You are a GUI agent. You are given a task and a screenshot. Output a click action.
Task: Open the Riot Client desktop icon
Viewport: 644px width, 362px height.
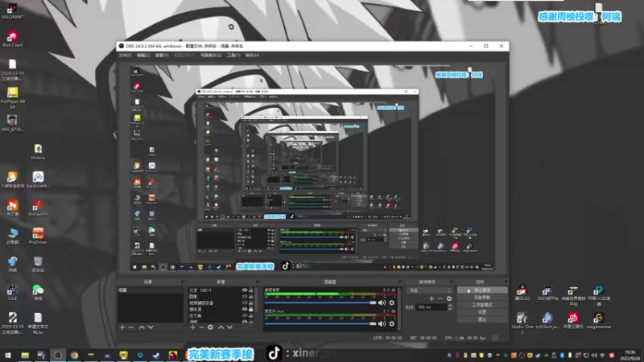12,39
